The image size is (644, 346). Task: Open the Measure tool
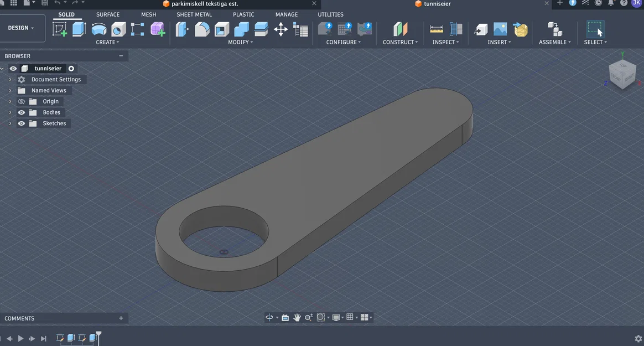(x=436, y=29)
